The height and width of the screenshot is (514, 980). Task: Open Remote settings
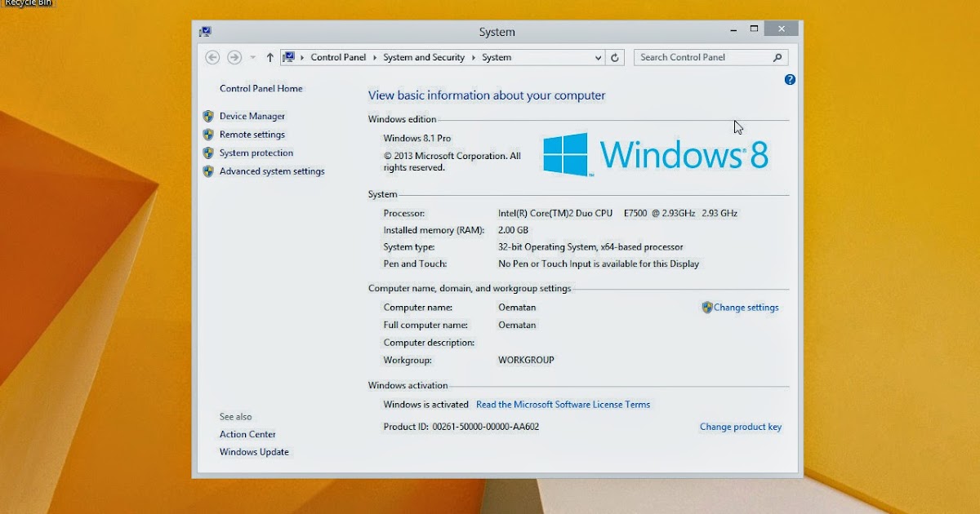(252, 135)
